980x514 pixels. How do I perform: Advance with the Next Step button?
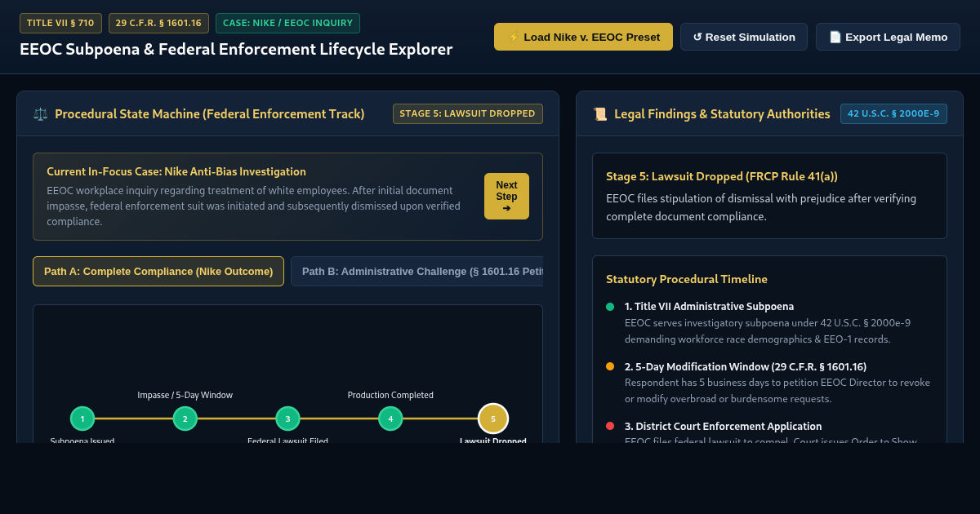506,197
